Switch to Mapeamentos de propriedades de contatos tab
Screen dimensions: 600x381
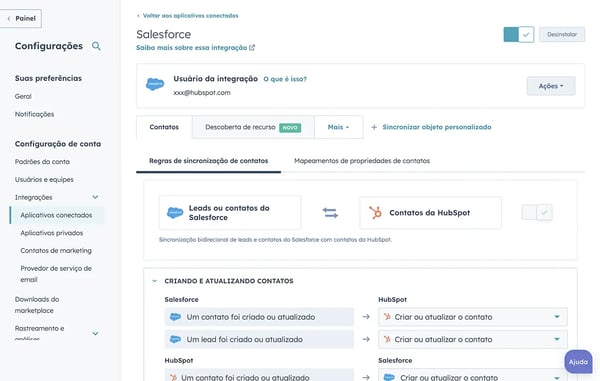coord(362,161)
